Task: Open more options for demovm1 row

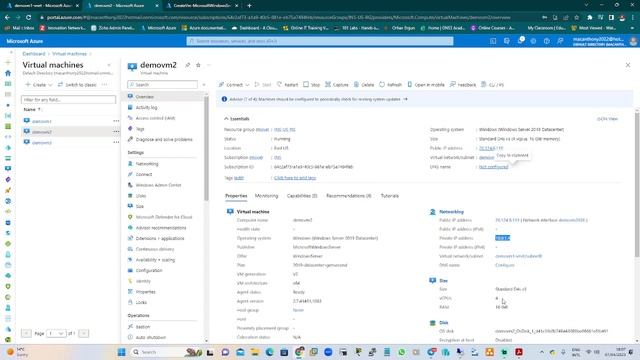Action: click(116, 121)
